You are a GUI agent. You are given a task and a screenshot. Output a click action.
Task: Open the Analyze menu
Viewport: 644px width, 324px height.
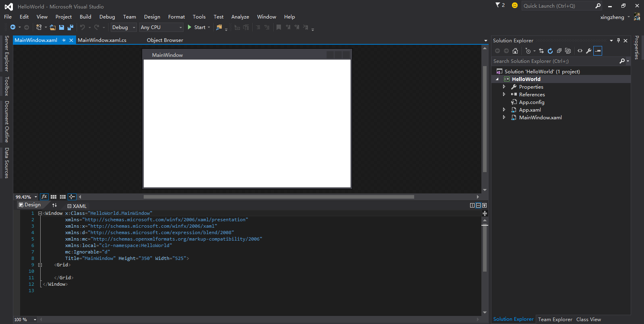pyautogui.click(x=240, y=17)
